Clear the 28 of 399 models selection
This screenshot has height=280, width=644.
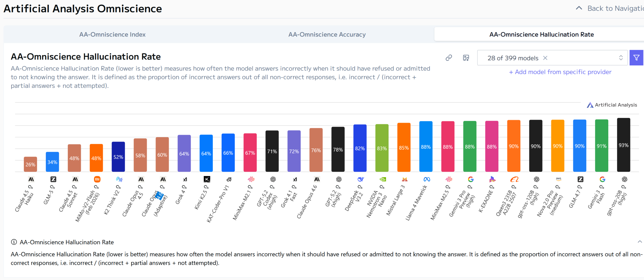pos(545,58)
